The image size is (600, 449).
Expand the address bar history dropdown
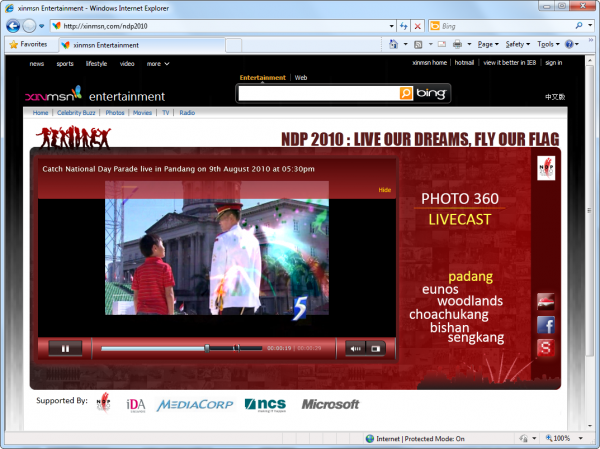391,26
